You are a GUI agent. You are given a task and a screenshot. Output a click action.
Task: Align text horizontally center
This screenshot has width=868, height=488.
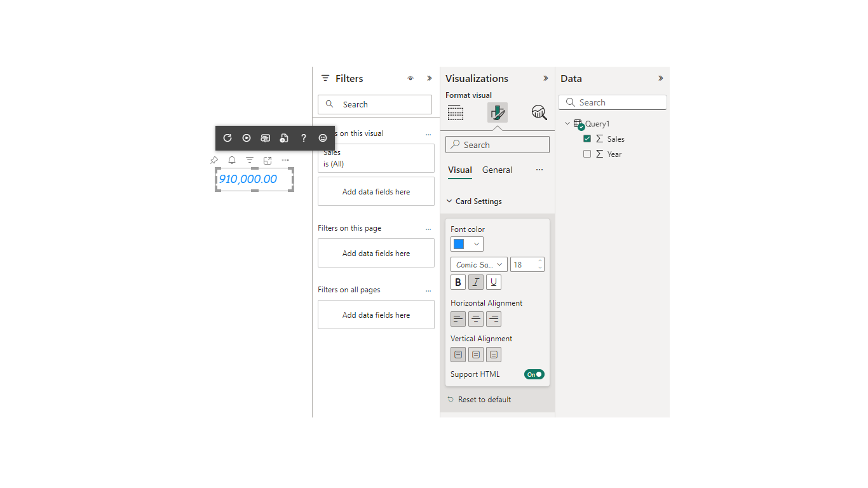coord(476,319)
